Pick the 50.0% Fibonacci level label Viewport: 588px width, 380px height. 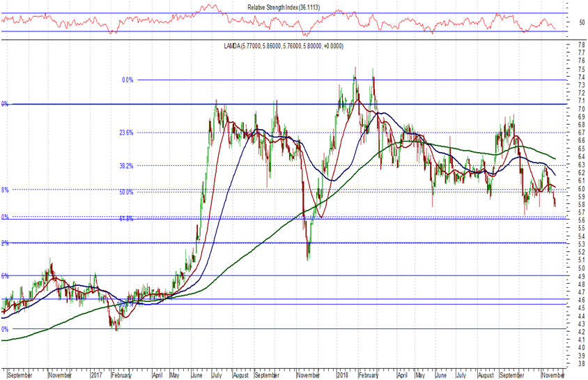click(x=126, y=192)
